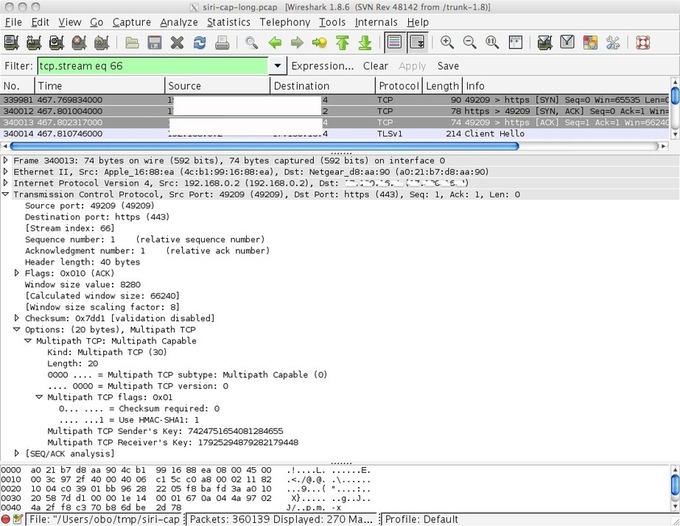The width and height of the screenshot is (680, 526).
Task: Collapse the Transmission Control Protocol section
Action: [7, 195]
